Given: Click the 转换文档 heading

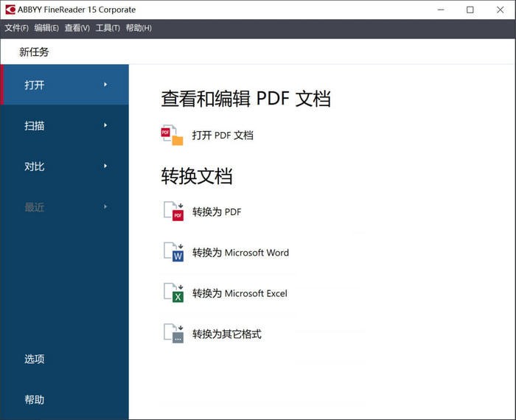Looking at the screenshot, I should (x=197, y=176).
